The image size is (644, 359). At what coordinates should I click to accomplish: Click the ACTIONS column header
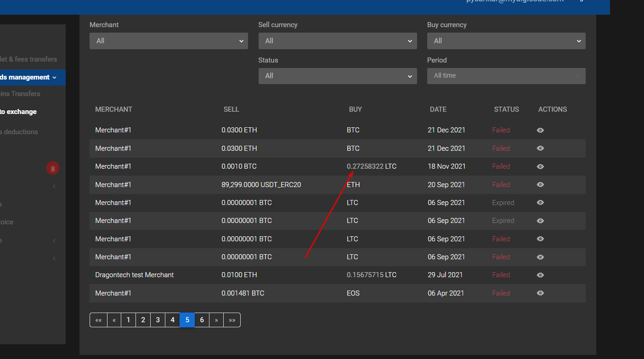[553, 109]
